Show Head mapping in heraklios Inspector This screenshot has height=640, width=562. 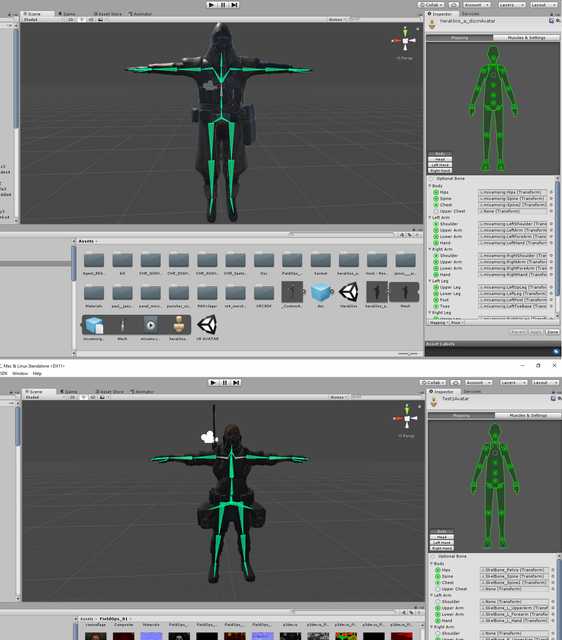pos(440,159)
